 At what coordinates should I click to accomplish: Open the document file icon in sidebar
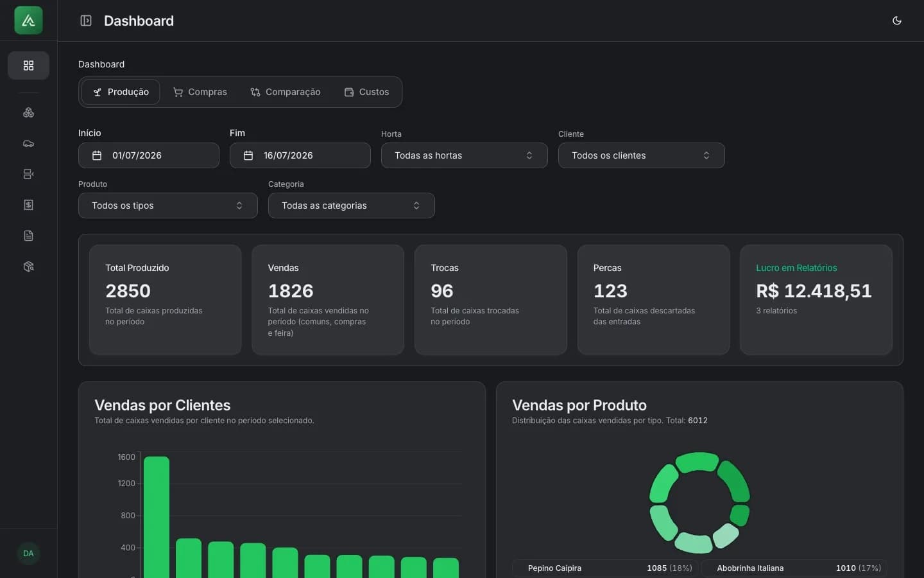[28, 236]
